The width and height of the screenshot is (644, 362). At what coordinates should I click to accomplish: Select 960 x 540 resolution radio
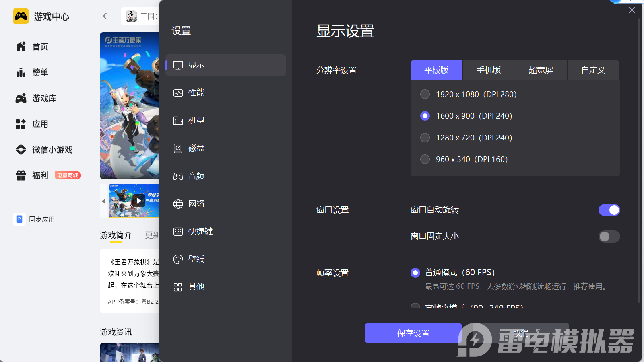(x=425, y=159)
